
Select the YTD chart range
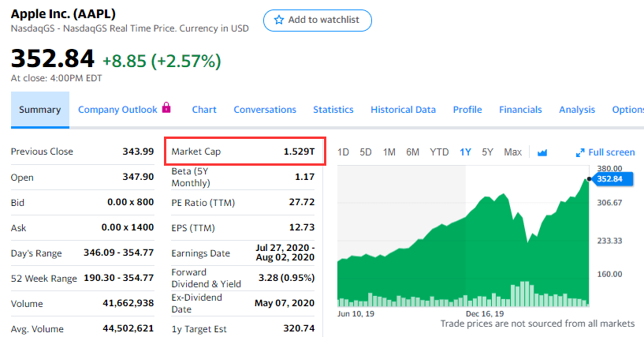[x=439, y=152]
